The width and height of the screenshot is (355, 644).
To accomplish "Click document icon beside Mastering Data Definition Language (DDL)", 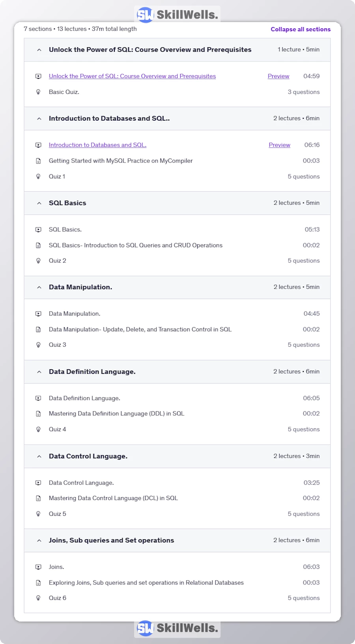I will (x=38, y=414).
